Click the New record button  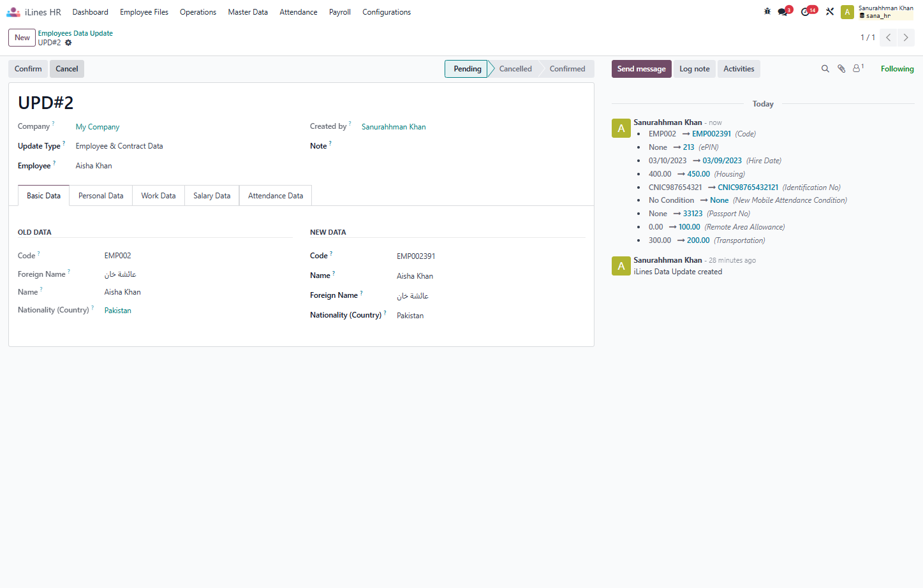(22, 38)
